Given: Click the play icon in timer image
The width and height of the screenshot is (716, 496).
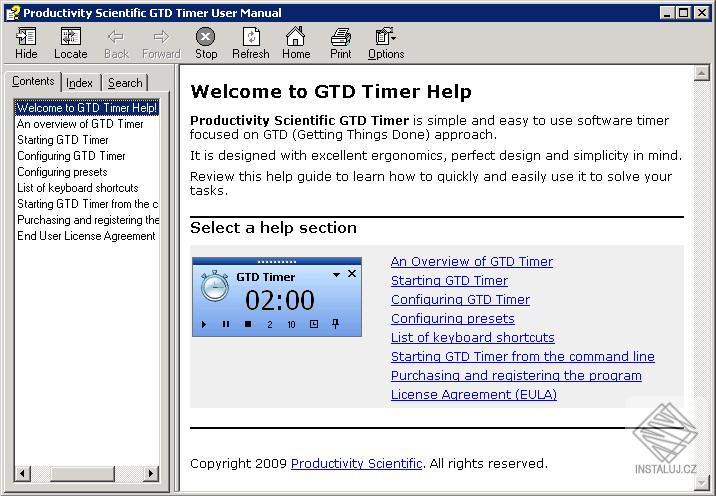Looking at the screenshot, I should (204, 324).
